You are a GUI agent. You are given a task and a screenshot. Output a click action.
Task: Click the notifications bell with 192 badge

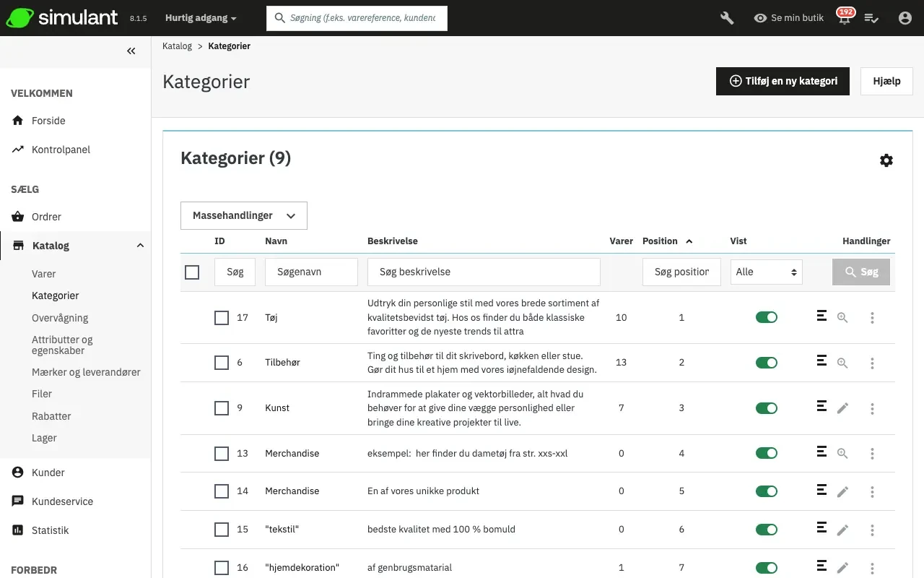point(844,19)
